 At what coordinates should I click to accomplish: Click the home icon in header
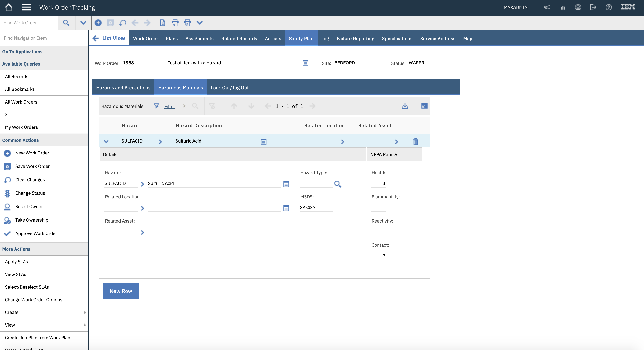coord(8,7)
